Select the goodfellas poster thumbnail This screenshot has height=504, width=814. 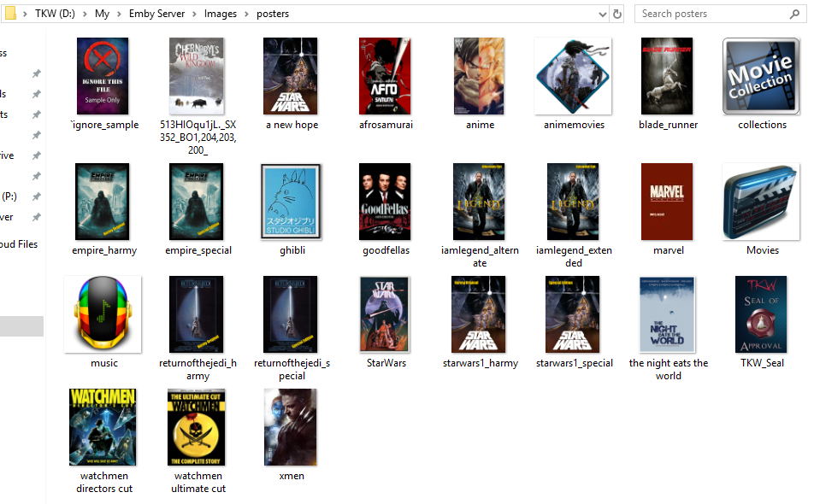[385, 202]
